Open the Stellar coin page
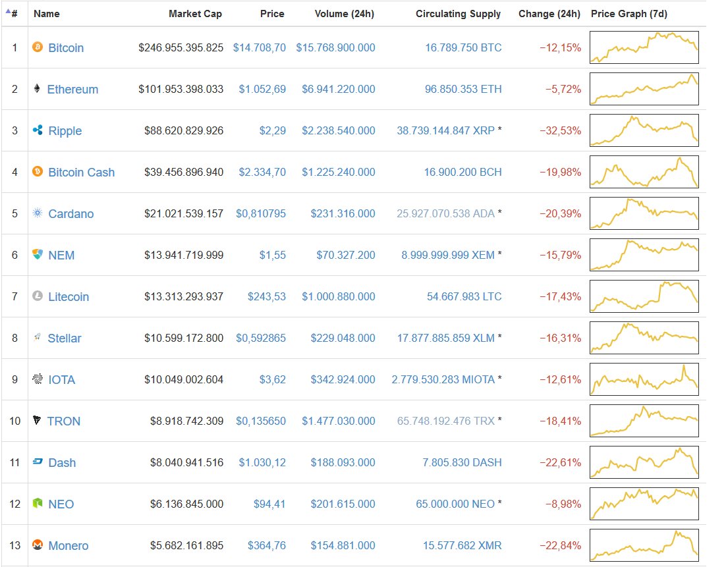 [65, 338]
